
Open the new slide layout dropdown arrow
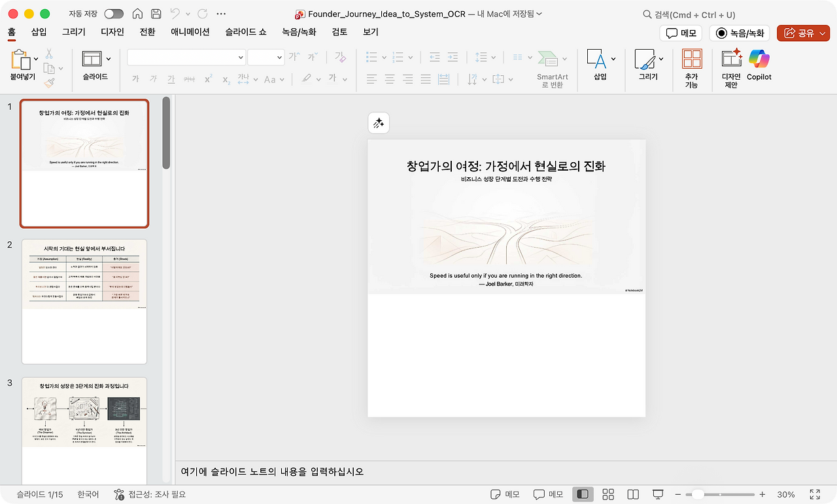coord(109,59)
